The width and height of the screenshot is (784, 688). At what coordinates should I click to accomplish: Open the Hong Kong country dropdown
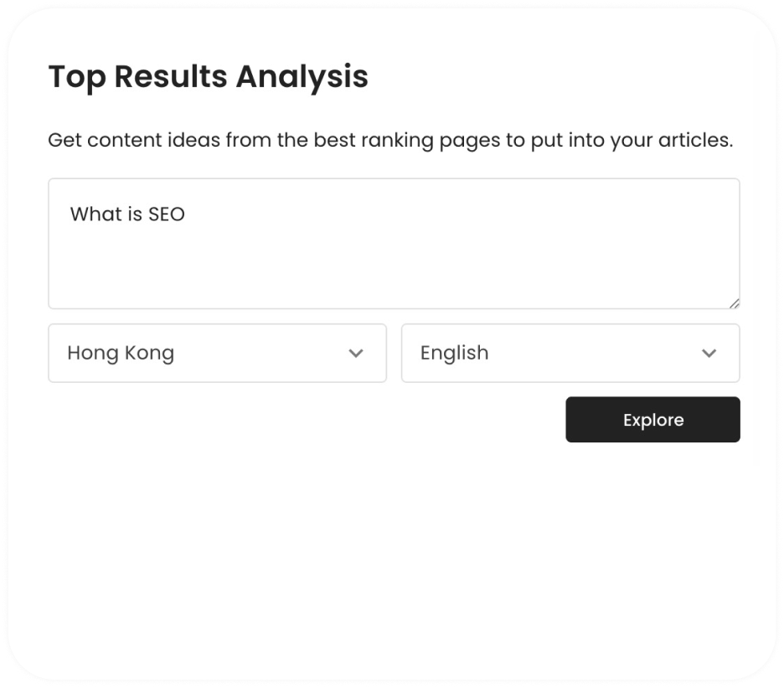[217, 354]
